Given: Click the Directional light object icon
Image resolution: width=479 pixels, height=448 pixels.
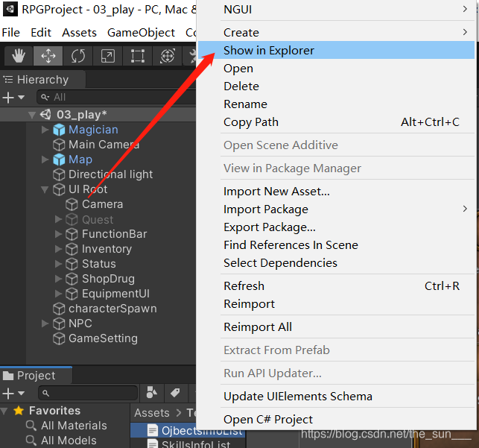Looking at the screenshot, I should [59, 174].
